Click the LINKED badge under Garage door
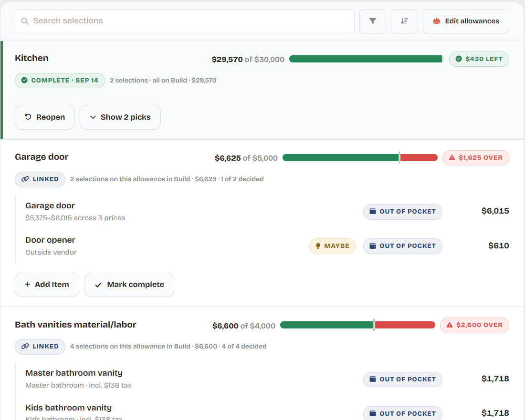The height and width of the screenshot is (420, 525). click(40, 179)
